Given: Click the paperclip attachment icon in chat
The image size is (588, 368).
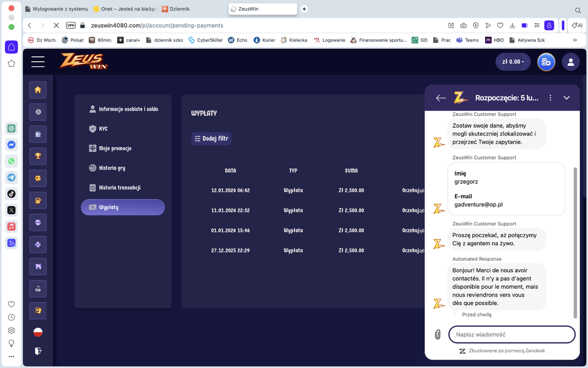Looking at the screenshot, I should [x=438, y=335].
